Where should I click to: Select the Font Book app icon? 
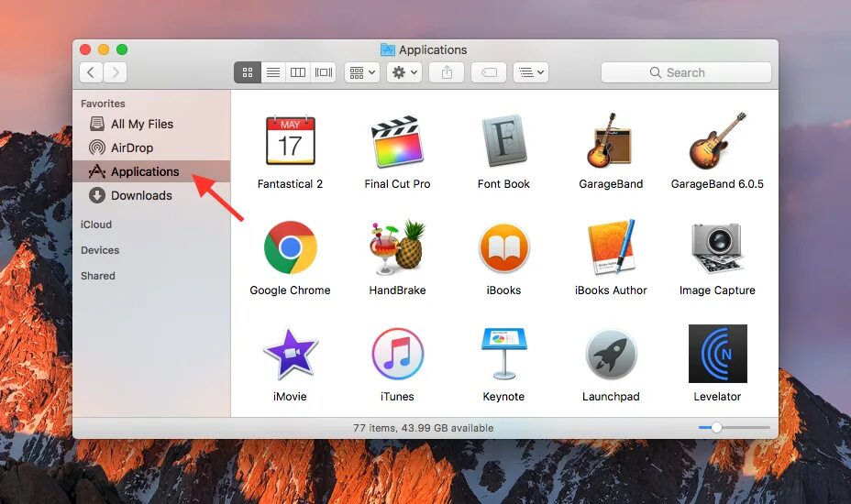(x=503, y=140)
